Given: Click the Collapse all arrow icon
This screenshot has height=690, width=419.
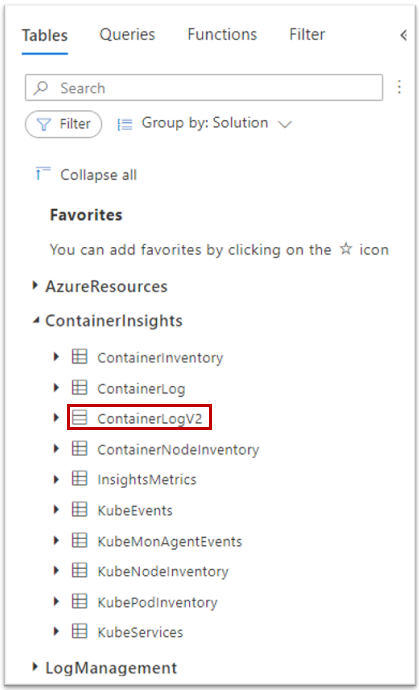Looking at the screenshot, I should 43,174.
